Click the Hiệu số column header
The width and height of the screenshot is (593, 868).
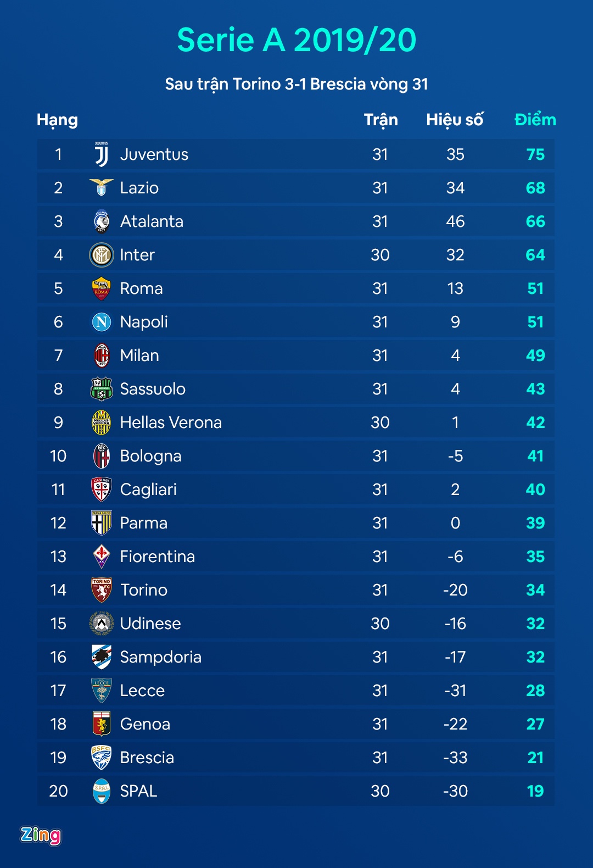[455, 120]
